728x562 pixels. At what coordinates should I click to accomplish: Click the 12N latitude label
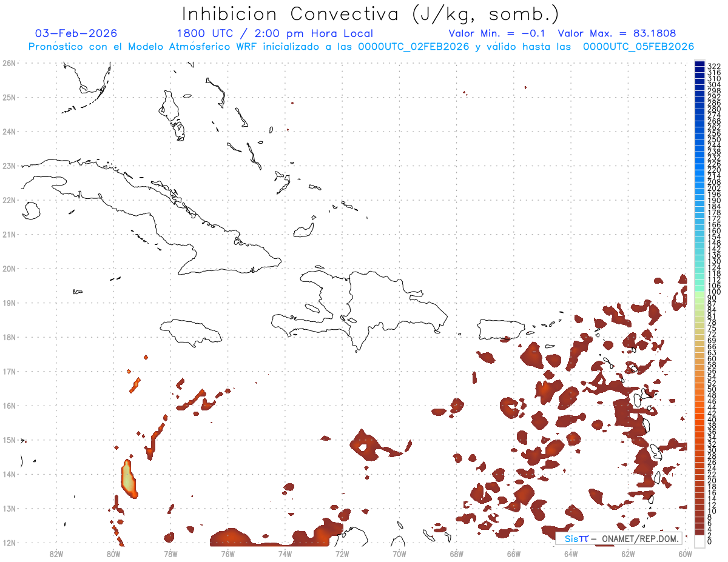tap(9, 543)
